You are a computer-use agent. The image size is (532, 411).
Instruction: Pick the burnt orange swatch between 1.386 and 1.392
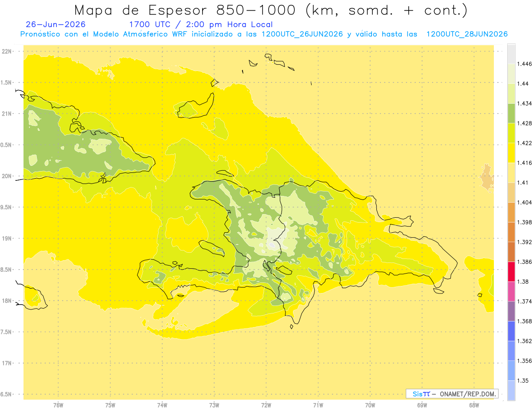point(511,252)
